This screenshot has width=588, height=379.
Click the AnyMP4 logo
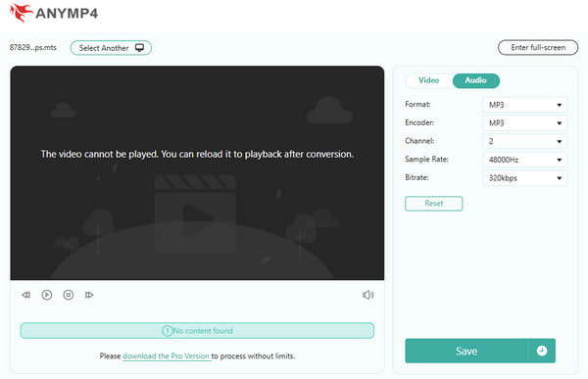pos(54,13)
